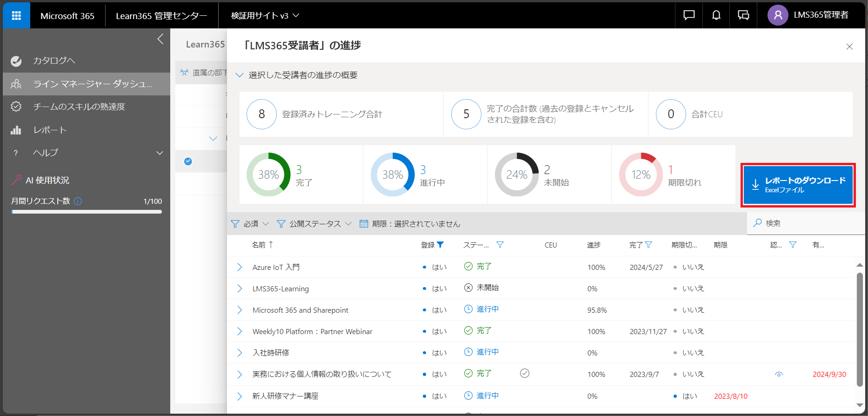
Task: Expand the 入社時研修 row
Action: (x=240, y=353)
